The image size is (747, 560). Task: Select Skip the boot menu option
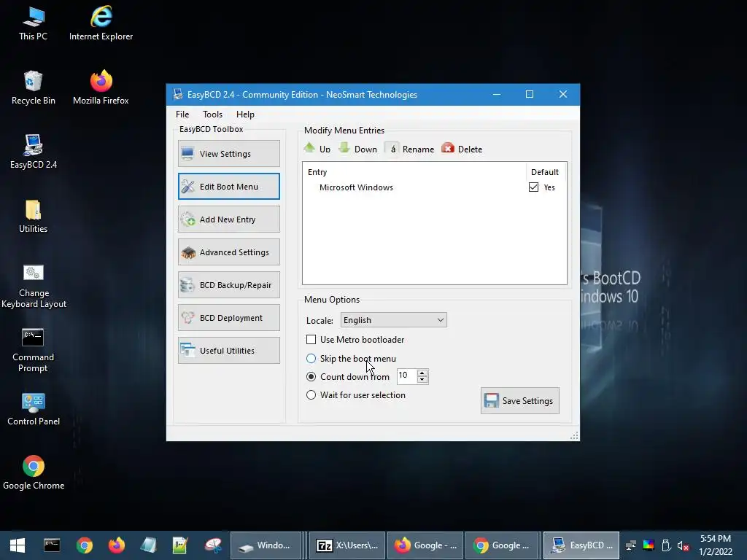[x=311, y=358]
